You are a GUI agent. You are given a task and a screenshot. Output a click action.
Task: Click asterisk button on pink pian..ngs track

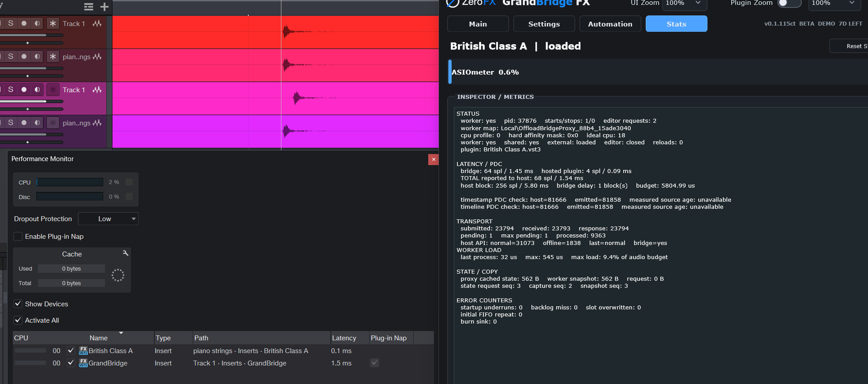pyautogui.click(x=53, y=56)
